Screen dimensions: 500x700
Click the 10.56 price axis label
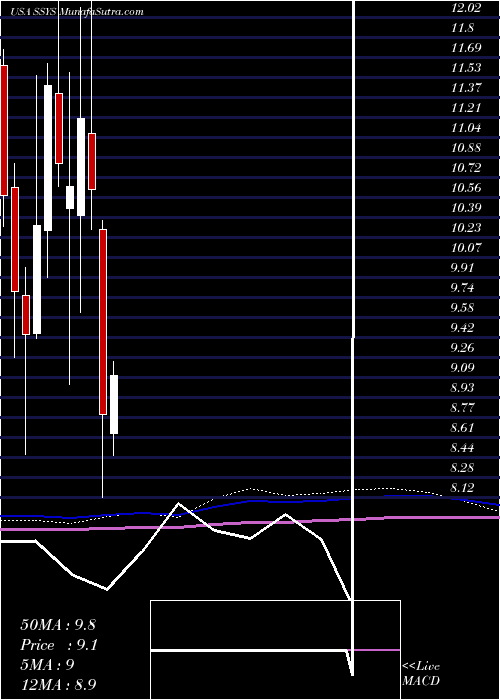466,188
